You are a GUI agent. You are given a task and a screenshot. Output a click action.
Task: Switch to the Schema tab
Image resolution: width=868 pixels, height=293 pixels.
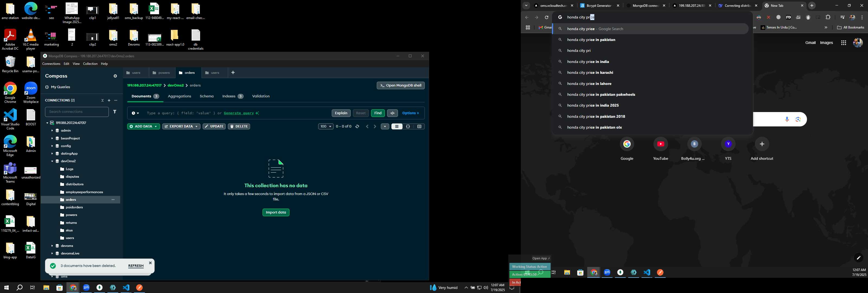(x=206, y=96)
